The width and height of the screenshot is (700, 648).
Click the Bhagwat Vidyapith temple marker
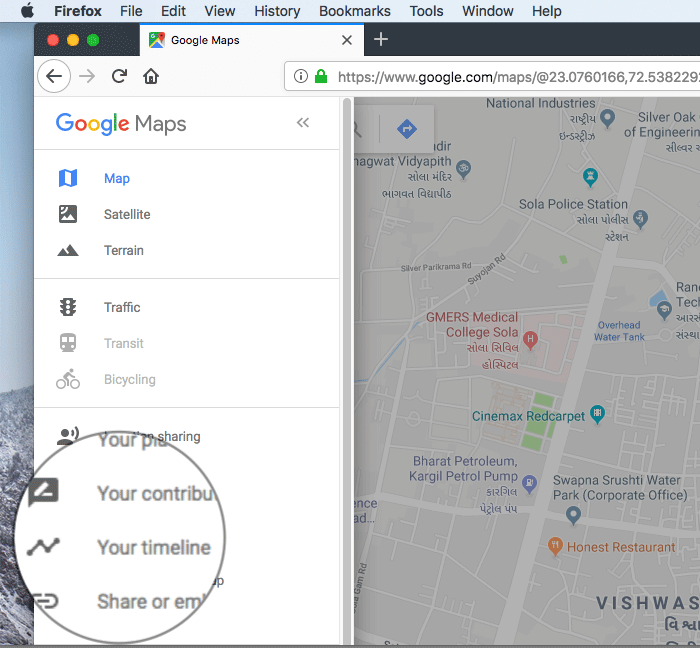(464, 170)
